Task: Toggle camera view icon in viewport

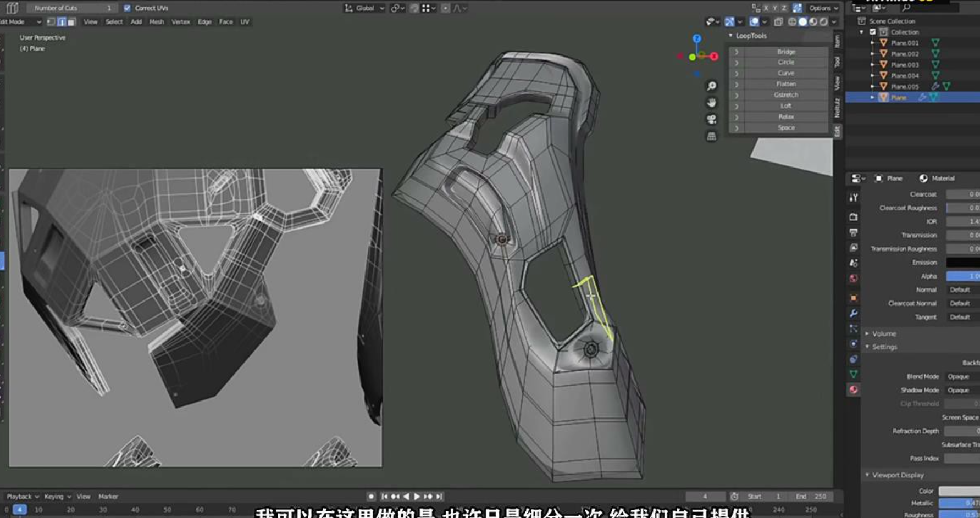Action: coord(711,119)
